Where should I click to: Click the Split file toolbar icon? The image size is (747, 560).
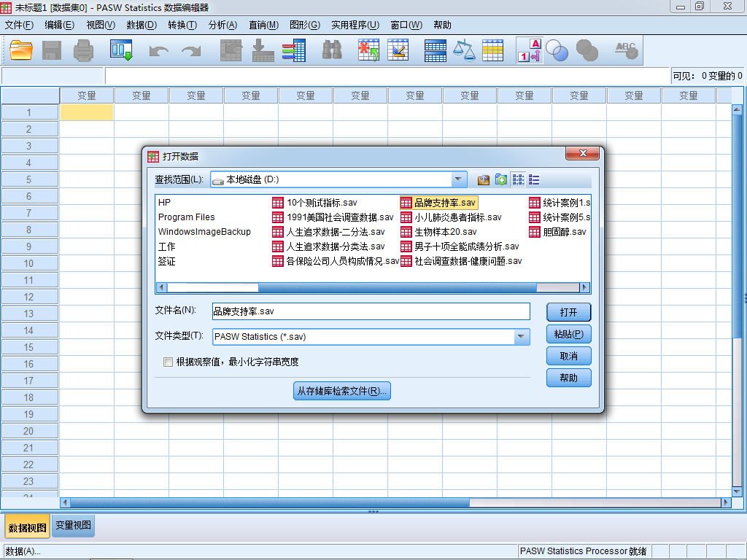pyautogui.click(x=435, y=50)
